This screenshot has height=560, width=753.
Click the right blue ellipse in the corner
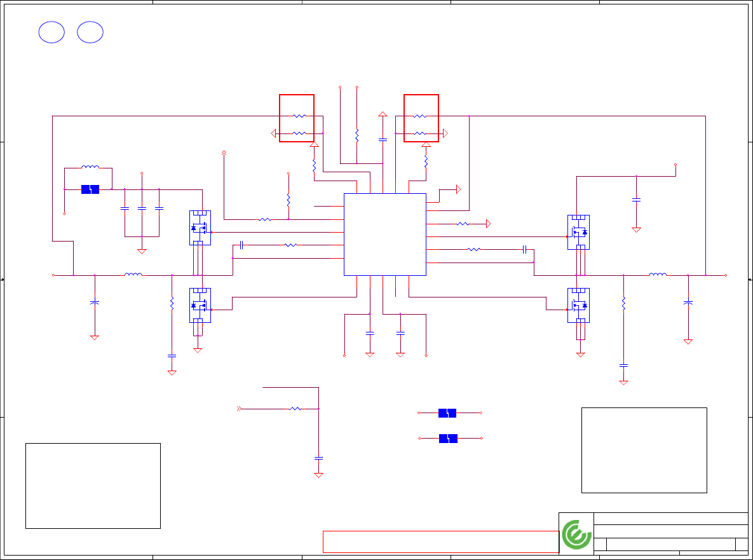(x=90, y=32)
